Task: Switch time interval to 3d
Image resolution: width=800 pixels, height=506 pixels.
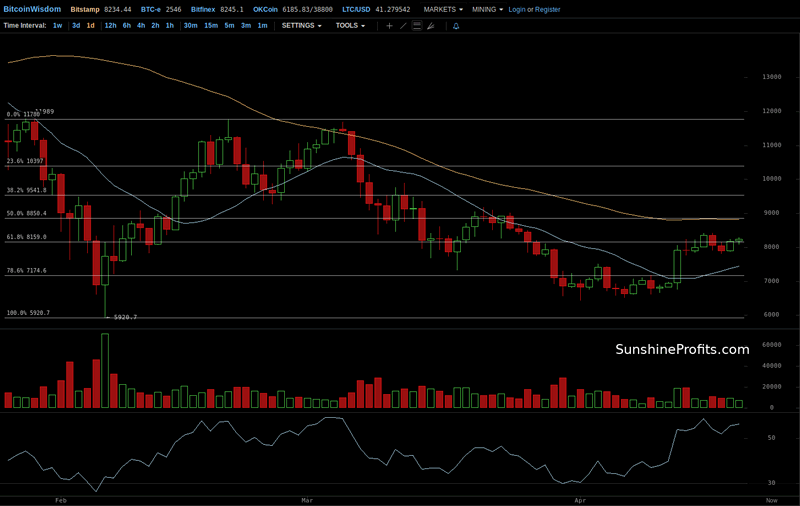Action: tap(76, 26)
